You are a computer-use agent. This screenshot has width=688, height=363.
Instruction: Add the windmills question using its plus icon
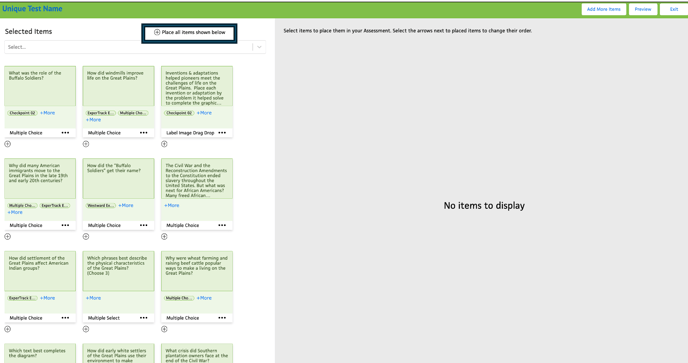point(86,144)
